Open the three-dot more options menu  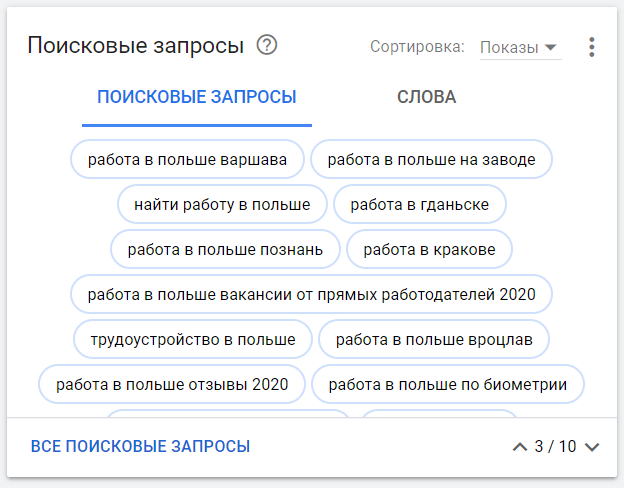[592, 47]
